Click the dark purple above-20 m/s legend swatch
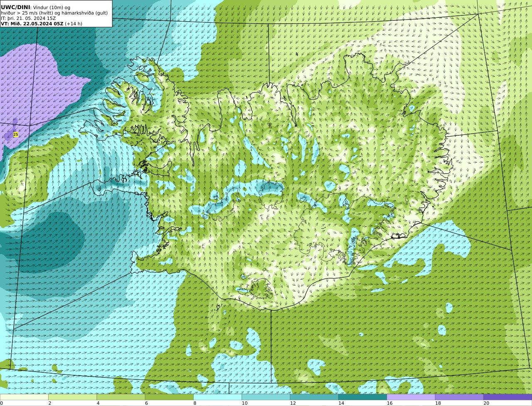 (507, 397)
